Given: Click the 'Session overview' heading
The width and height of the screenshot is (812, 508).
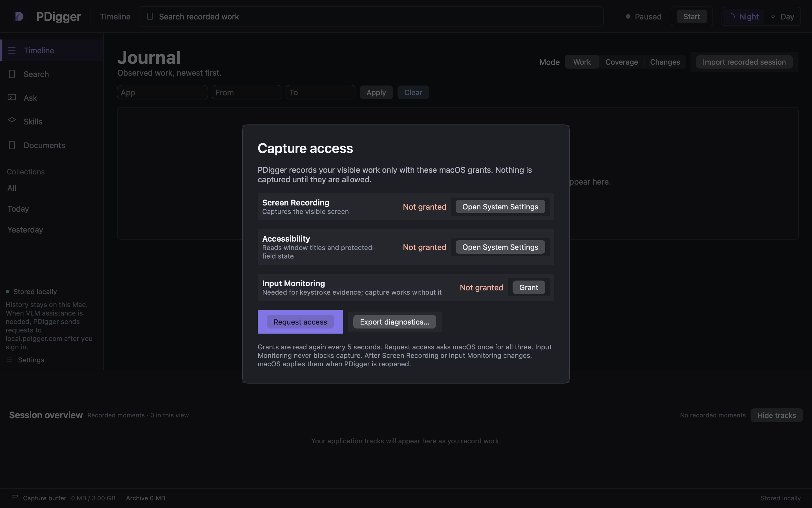Looking at the screenshot, I should 46,415.
